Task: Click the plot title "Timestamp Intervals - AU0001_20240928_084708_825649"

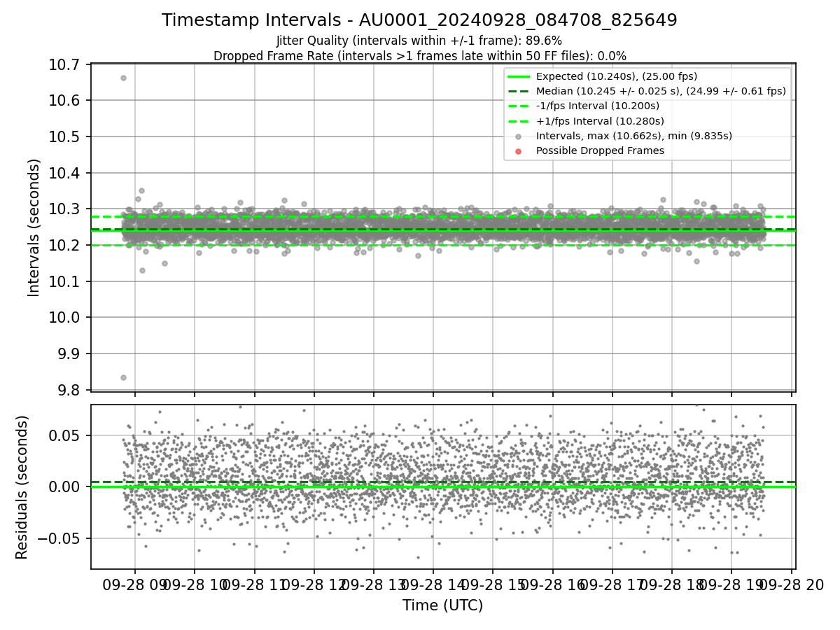Action: pyautogui.click(x=419, y=20)
